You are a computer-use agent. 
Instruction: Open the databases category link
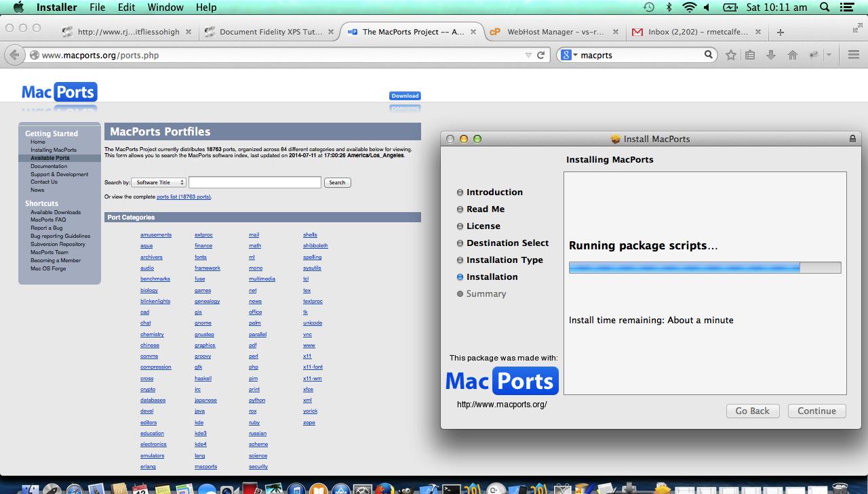[153, 400]
